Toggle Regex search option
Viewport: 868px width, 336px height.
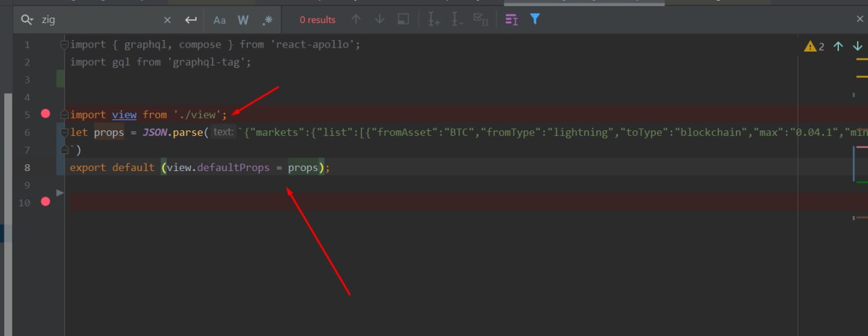(x=268, y=20)
